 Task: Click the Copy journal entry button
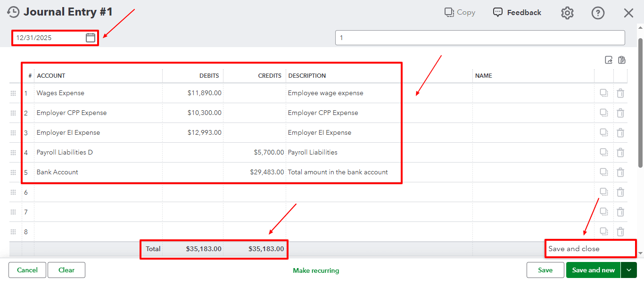pos(460,12)
